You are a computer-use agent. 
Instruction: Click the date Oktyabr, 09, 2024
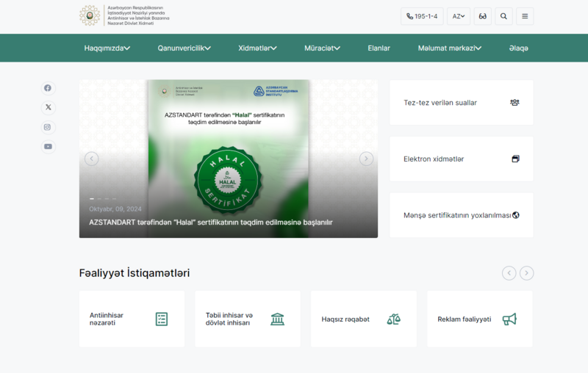coord(115,209)
